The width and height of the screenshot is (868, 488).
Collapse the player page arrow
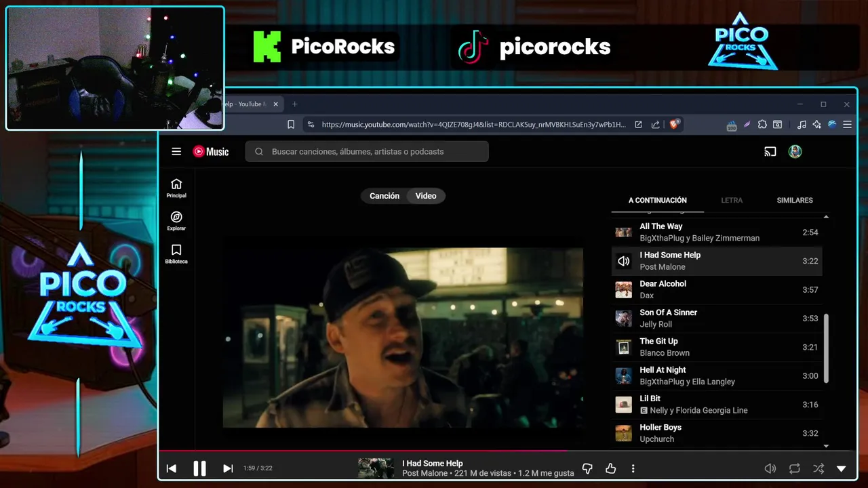(842, 468)
